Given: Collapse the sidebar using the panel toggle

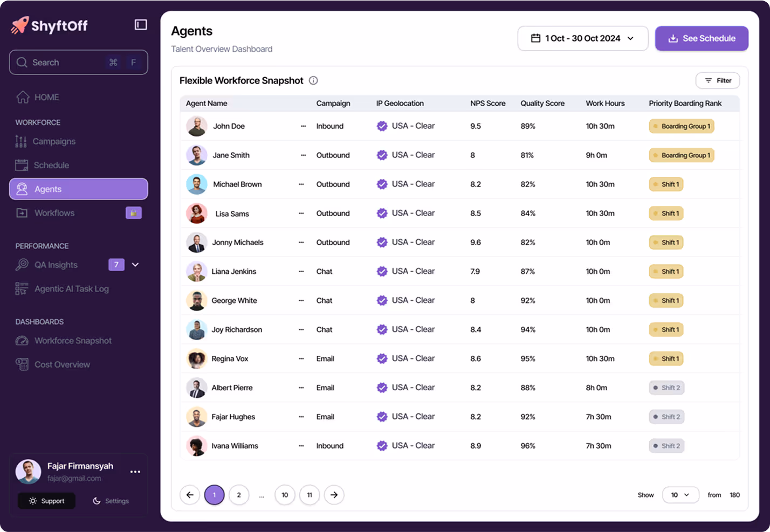Looking at the screenshot, I should 140,24.
